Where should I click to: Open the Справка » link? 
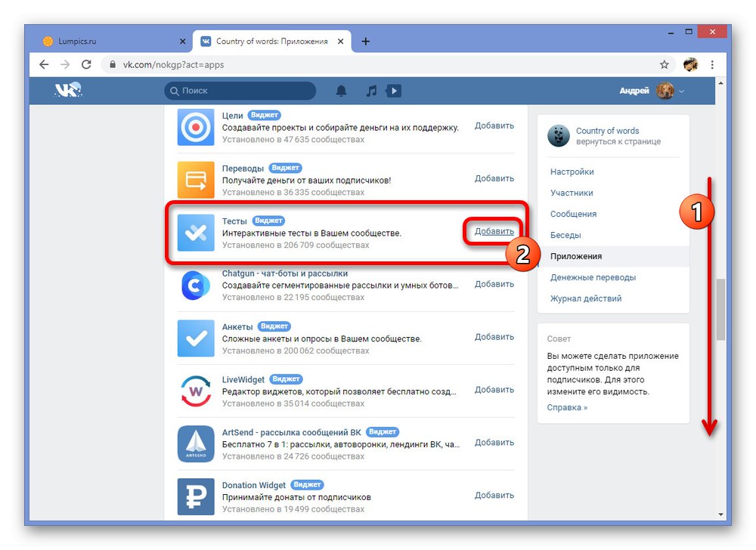point(567,407)
